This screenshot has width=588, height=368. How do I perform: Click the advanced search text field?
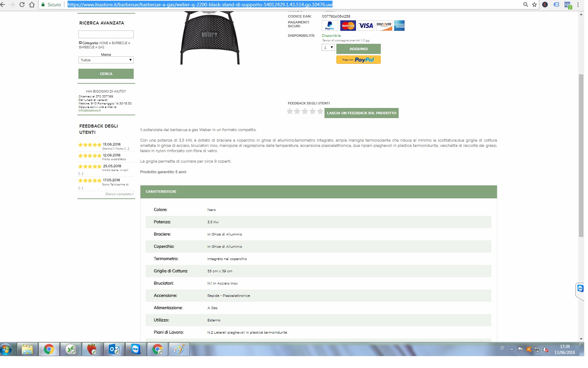click(x=106, y=34)
